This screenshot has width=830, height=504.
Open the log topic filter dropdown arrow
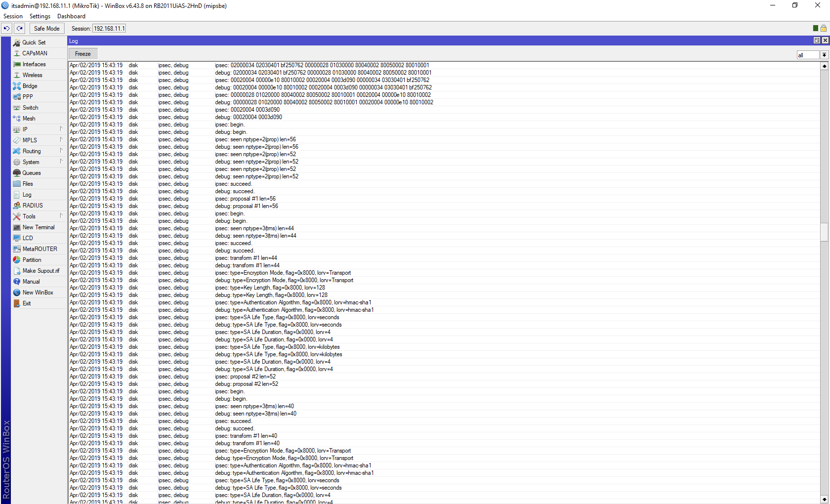point(824,55)
